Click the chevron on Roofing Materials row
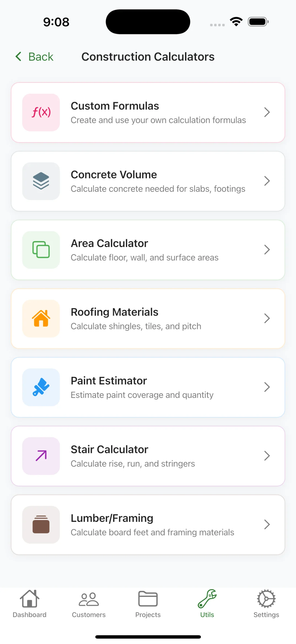The width and height of the screenshot is (296, 644). tap(267, 318)
